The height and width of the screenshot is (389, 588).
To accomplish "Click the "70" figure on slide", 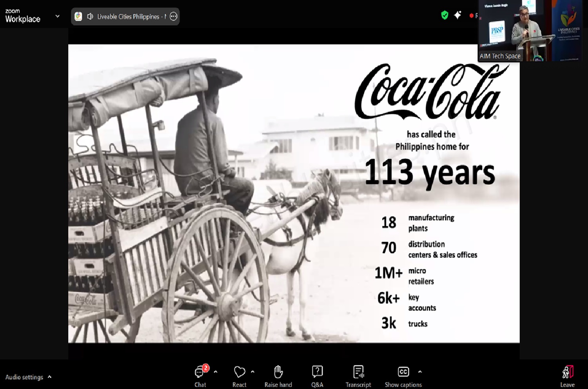I will [389, 248].
